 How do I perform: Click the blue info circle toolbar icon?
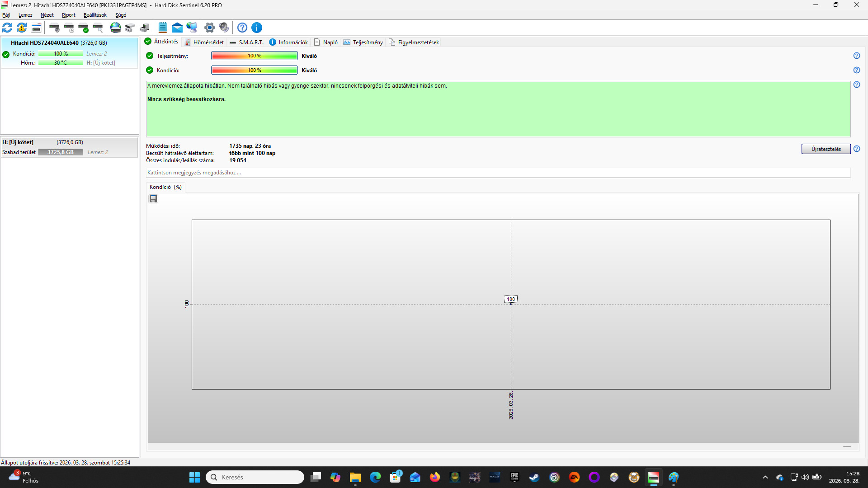(257, 28)
